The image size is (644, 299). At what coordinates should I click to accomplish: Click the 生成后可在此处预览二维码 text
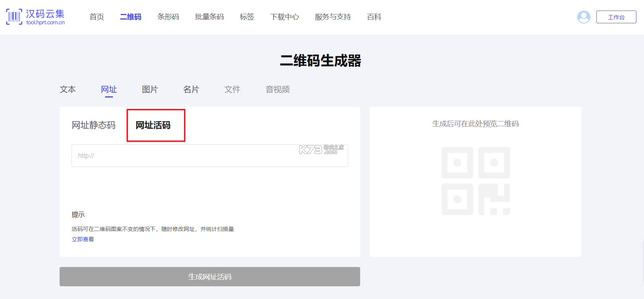tap(475, 124)
